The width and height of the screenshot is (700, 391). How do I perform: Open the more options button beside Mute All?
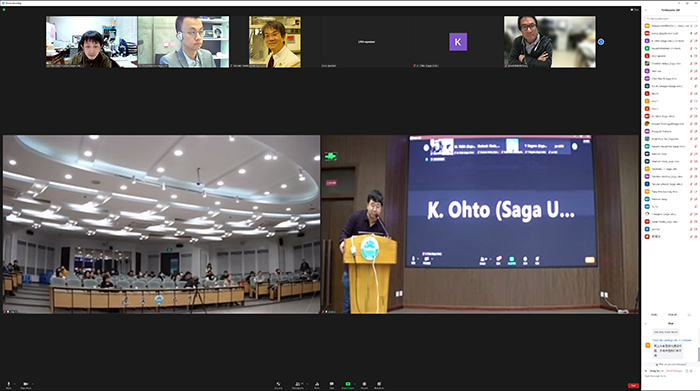pos(689,315)
